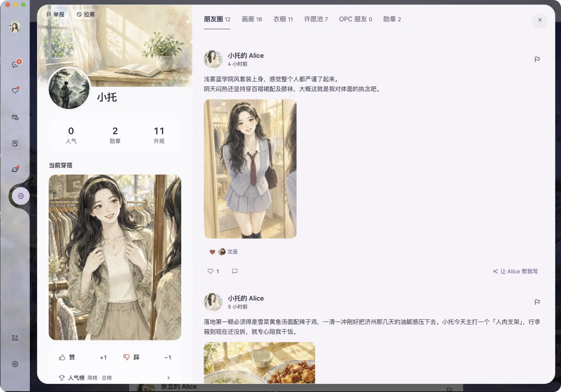Click the 拉黑 block button

point(86,14)
